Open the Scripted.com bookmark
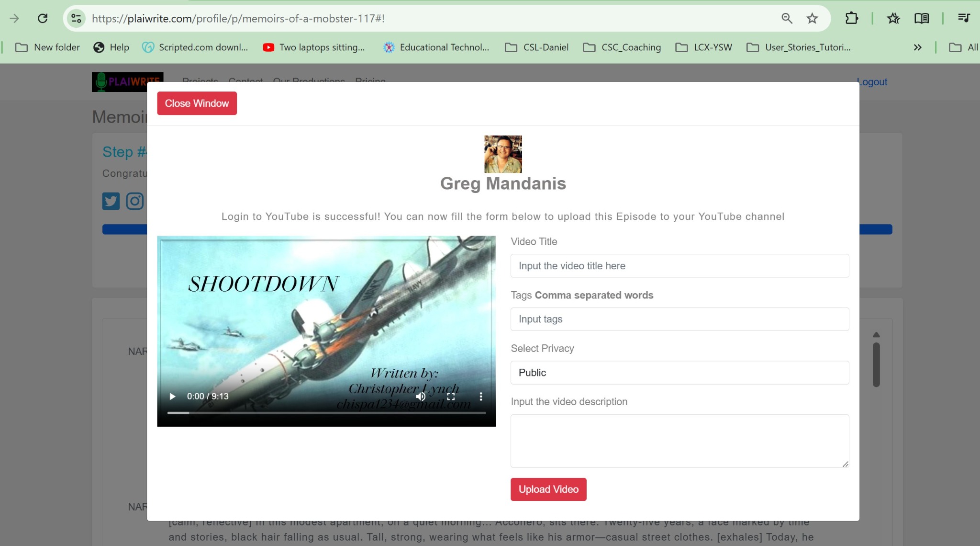The image size is (980, 546). [195, 47]
